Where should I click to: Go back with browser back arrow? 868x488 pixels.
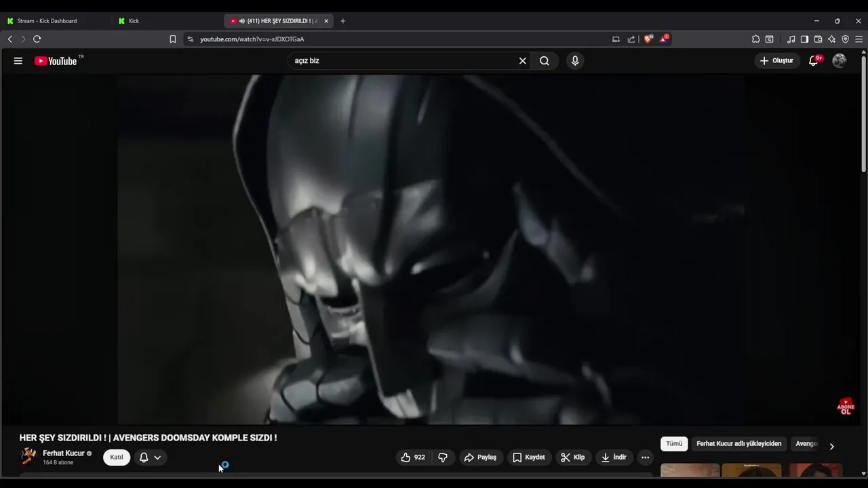(x=10, y=39)
